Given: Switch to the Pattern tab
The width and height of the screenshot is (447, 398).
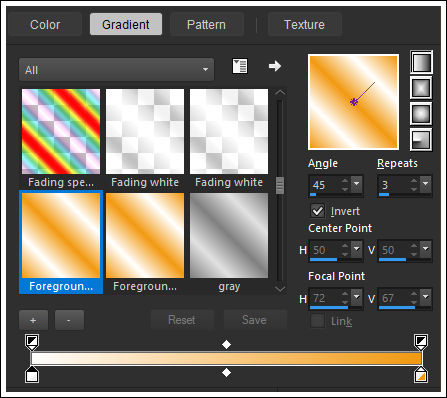Looking at the screenshot, I should (x=206, y=25).
